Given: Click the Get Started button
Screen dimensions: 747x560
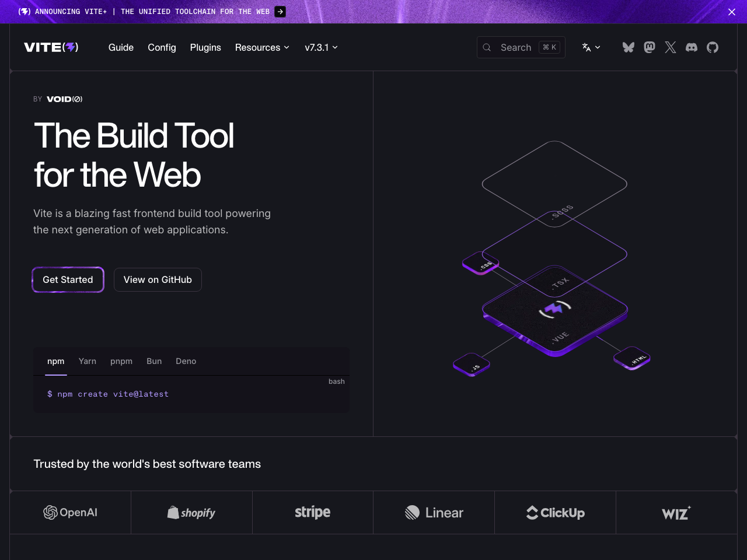Looking at the screenshot, I should coord(68,279).
